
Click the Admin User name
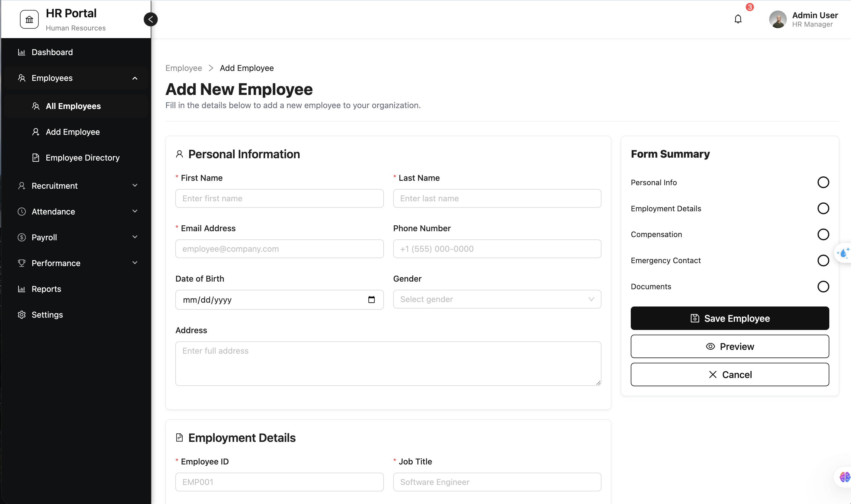click(815, 15)
